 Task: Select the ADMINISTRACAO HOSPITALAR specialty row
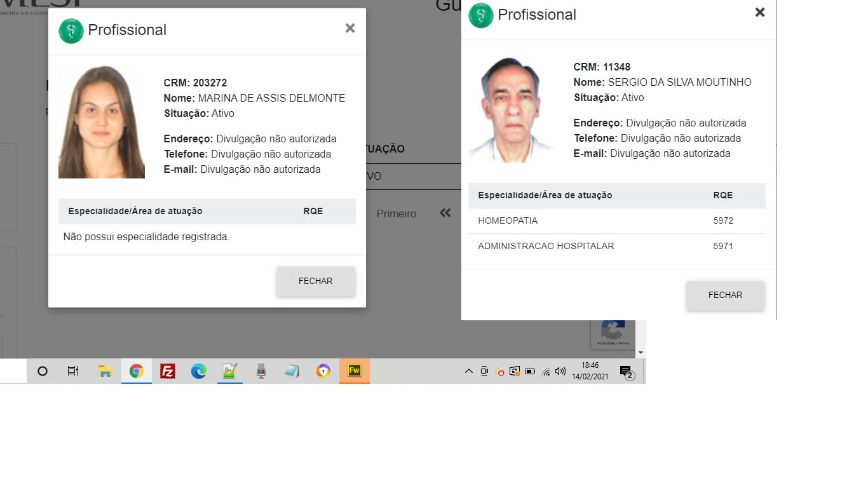coord(616,247)
